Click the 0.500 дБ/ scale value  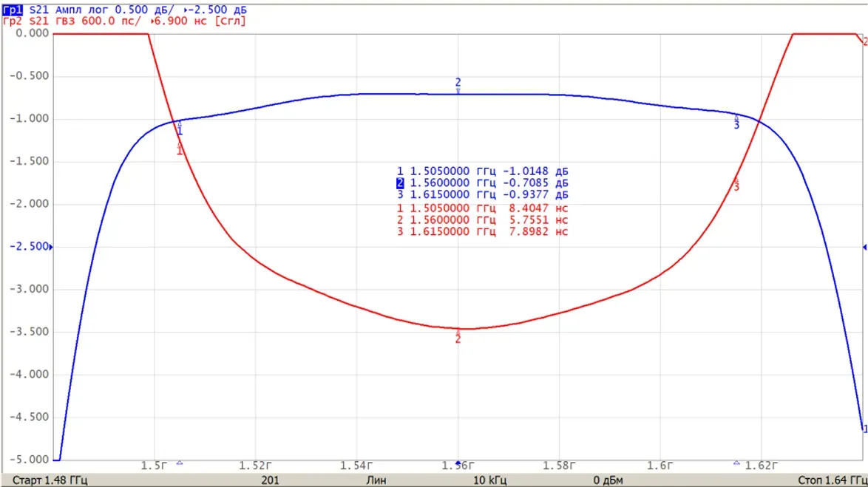[x=144, y=10]
